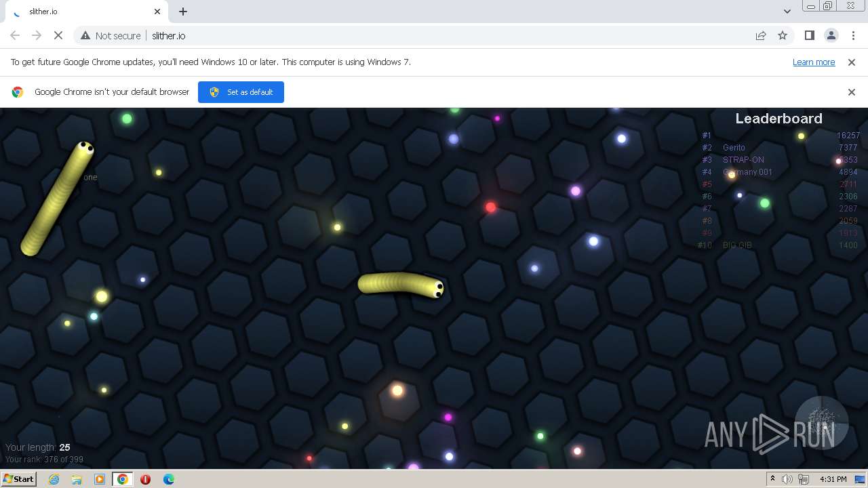Open the Windows Start menu
Viewport: 868px width, 488px height.
(19, 479)
